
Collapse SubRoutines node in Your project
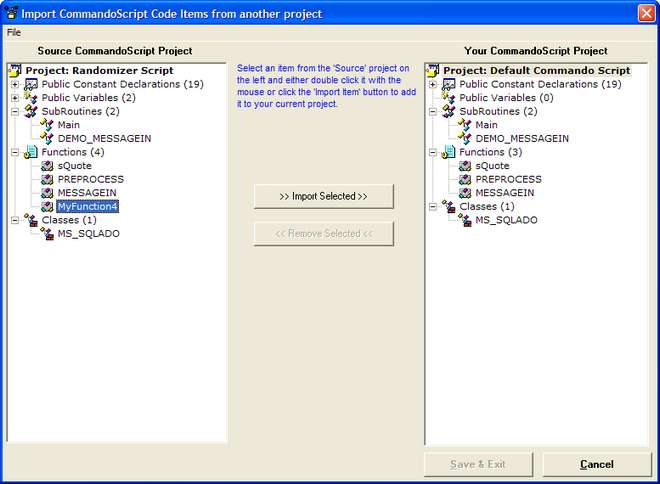pos(433,112)
